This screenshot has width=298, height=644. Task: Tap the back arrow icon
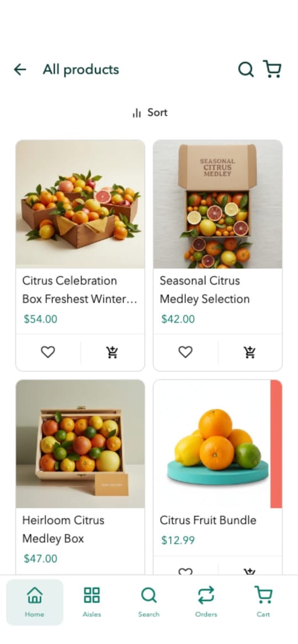tap(20, 69)
